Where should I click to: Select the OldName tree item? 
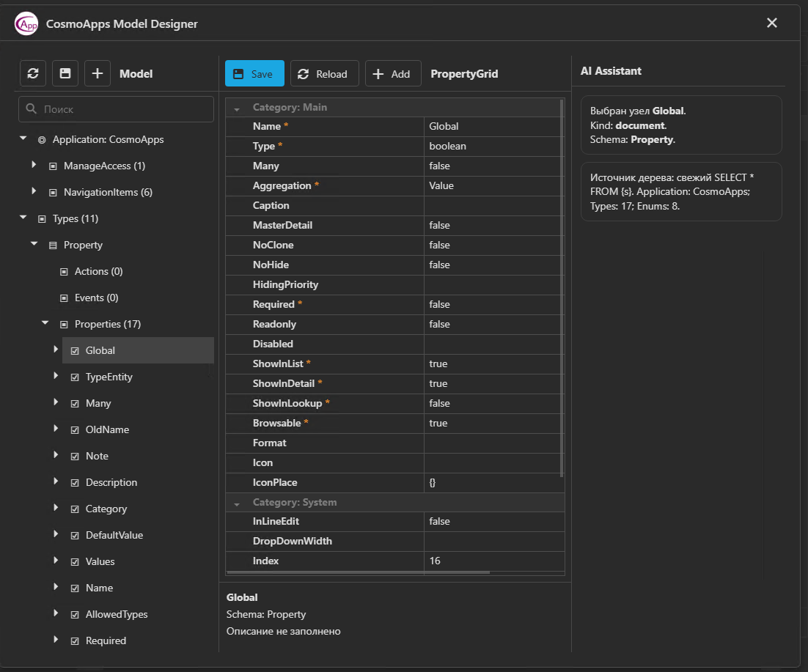tap(107, 429)
